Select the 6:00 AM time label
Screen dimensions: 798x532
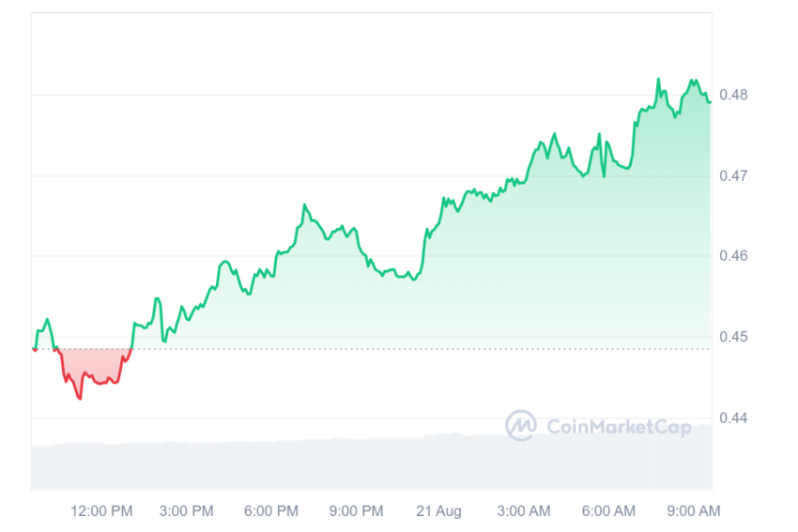608,510
